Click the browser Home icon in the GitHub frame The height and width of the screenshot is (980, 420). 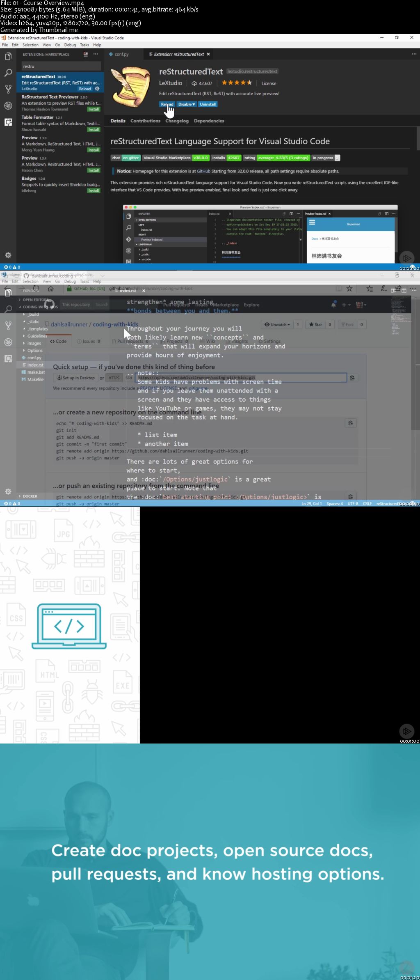[51, 289]
